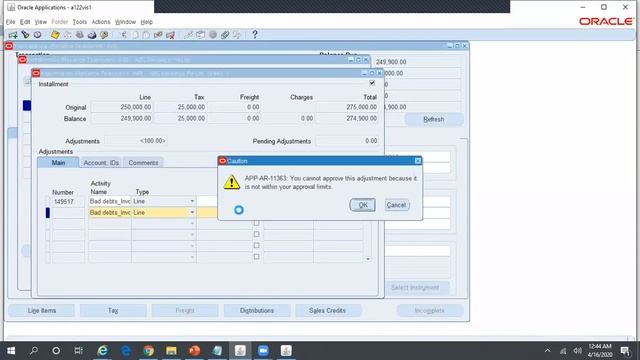Expand Type dropdown in last adjustment row
640x360 pixels.
(x=192, y=257)
